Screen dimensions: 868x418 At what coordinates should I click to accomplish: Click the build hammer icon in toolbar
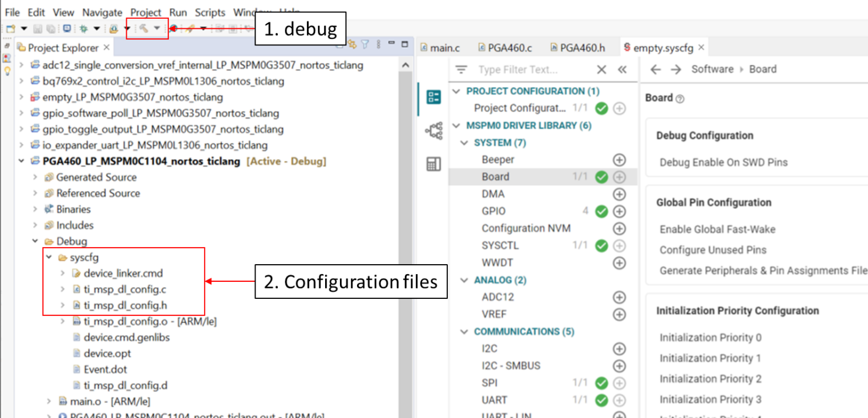click(x=142, y=28)
